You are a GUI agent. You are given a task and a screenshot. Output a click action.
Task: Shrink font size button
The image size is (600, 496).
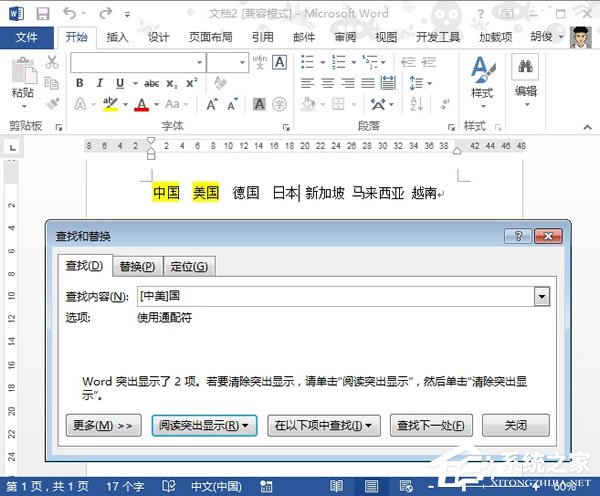point(232,104)
